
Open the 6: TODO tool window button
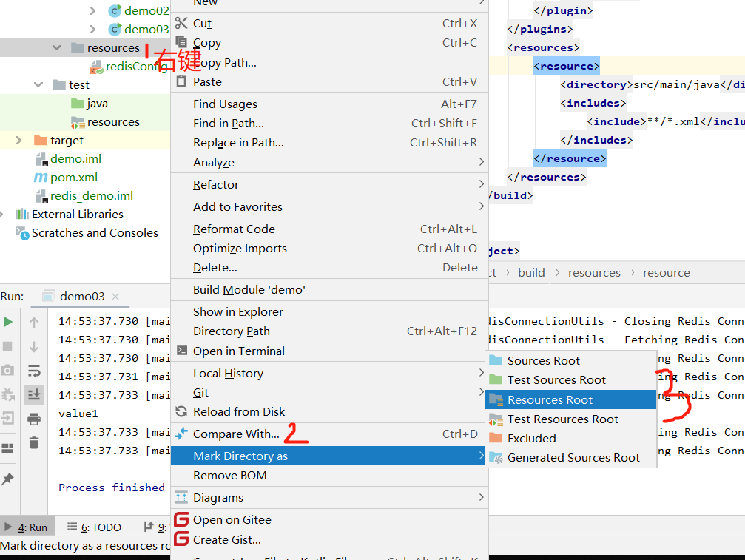[x=94, y=527]
